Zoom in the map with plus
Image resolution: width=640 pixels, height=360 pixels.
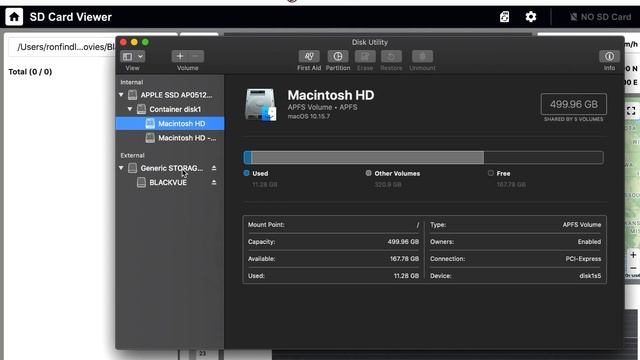(633, 255)
